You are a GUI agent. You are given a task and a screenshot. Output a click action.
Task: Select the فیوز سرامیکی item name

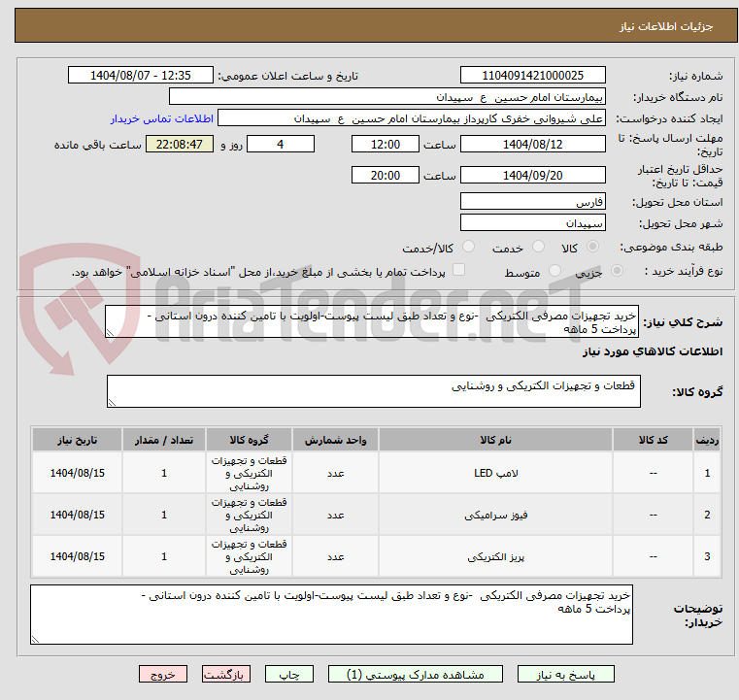click(496, 515)
